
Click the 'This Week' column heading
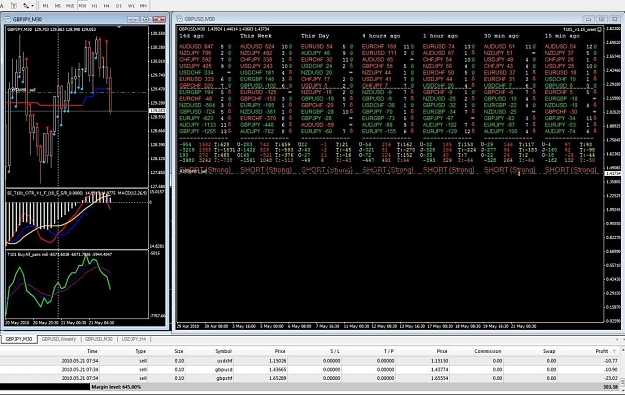[x=256, y=36]
